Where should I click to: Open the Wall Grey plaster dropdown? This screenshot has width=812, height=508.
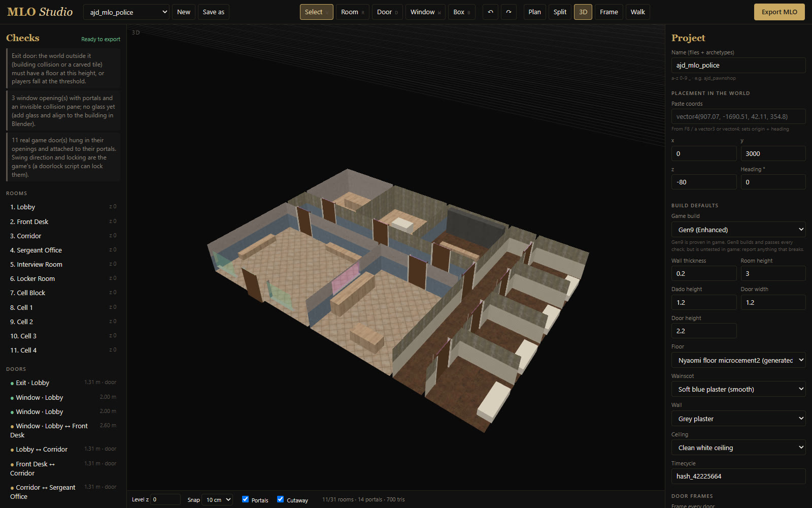click(x=738, y=419)
